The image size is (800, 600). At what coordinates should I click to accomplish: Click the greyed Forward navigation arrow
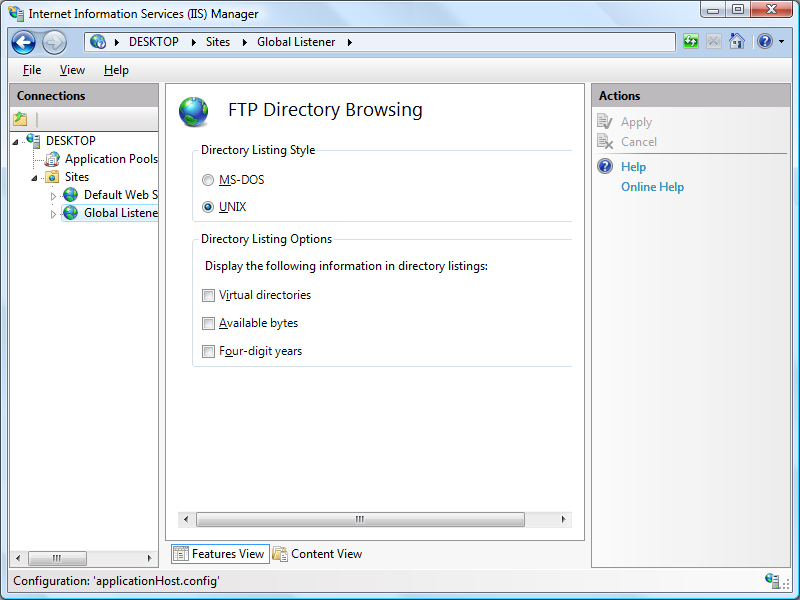tap(54, 42)
